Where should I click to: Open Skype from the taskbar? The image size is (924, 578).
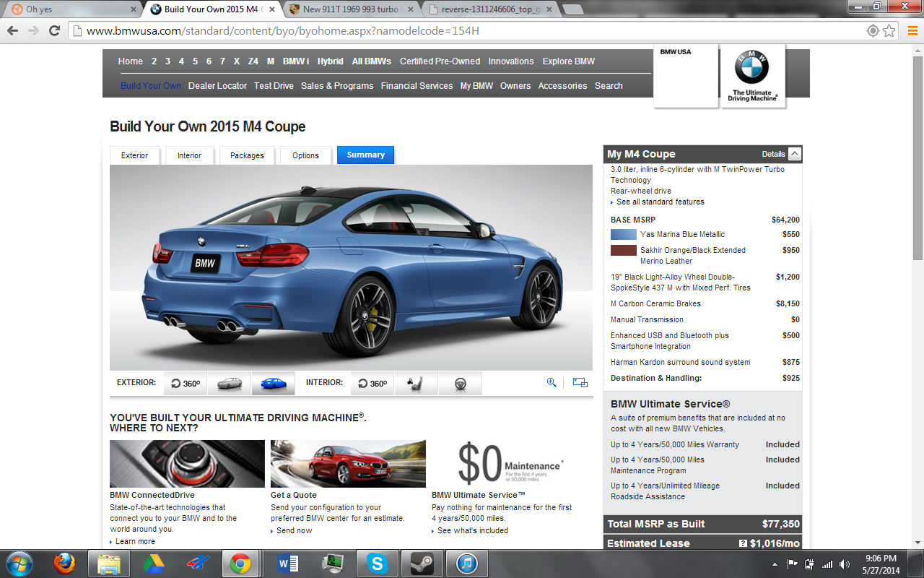(x=377, y=563)
